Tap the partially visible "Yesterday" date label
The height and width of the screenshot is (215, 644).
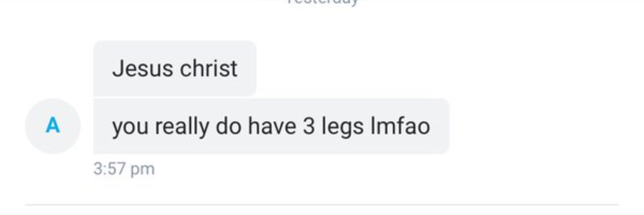click(322, 2)
